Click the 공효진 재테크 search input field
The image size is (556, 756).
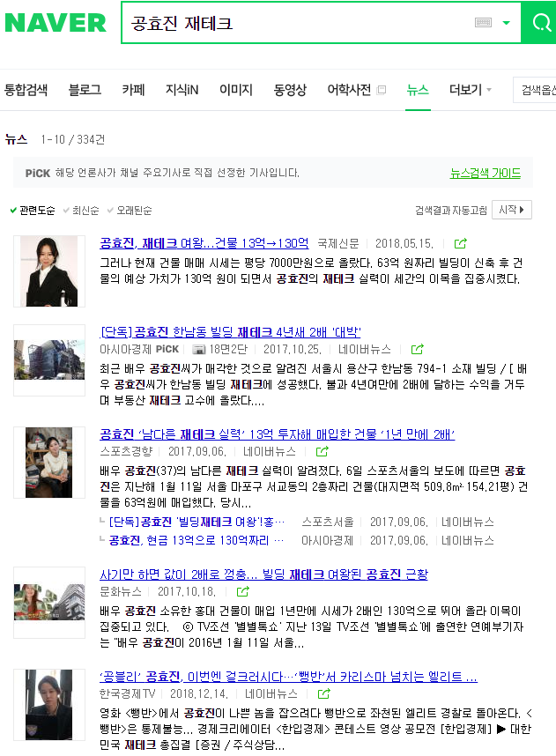[x=300, y=23]
